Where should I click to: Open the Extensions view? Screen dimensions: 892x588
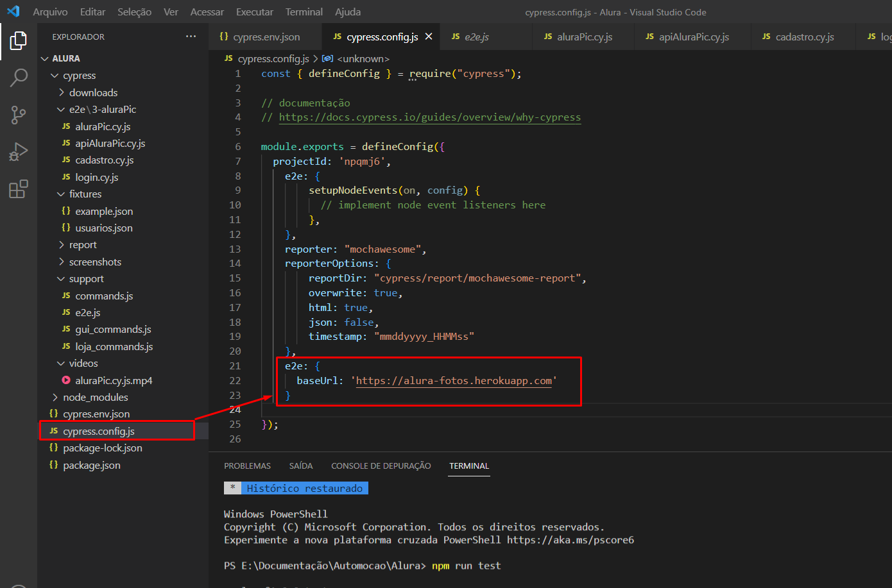click(19, 189)
